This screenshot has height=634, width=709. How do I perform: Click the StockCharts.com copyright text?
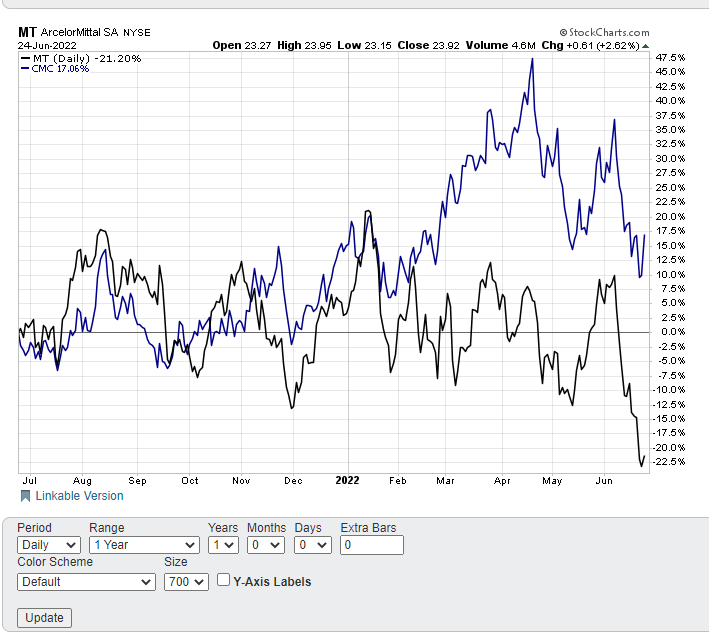point(605,33)
